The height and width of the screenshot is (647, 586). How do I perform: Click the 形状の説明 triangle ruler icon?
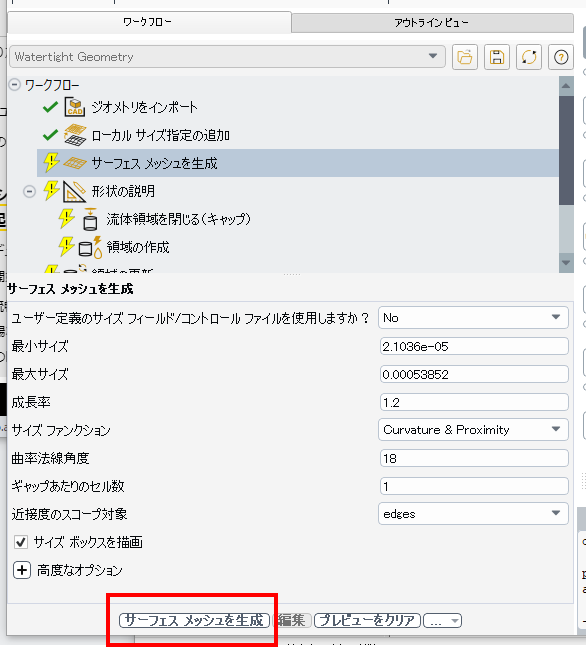(x=74, y=191)
